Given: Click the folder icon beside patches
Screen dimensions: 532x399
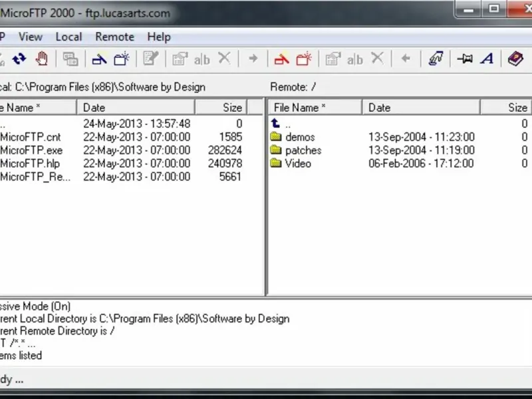Looking at the screenshot, I should coord(276,150).
